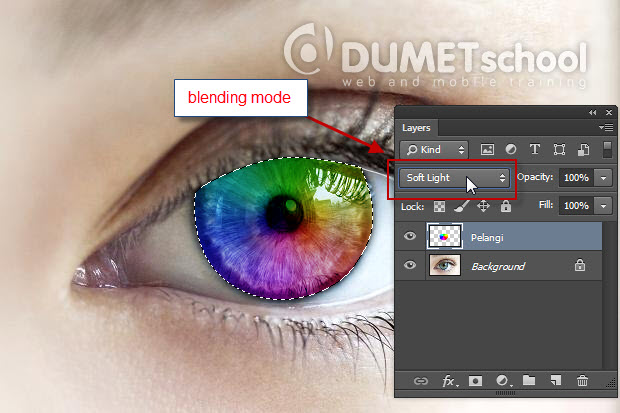Lock all padlock icon
Screen dimensions: 620x413
(x=506, y=206)
